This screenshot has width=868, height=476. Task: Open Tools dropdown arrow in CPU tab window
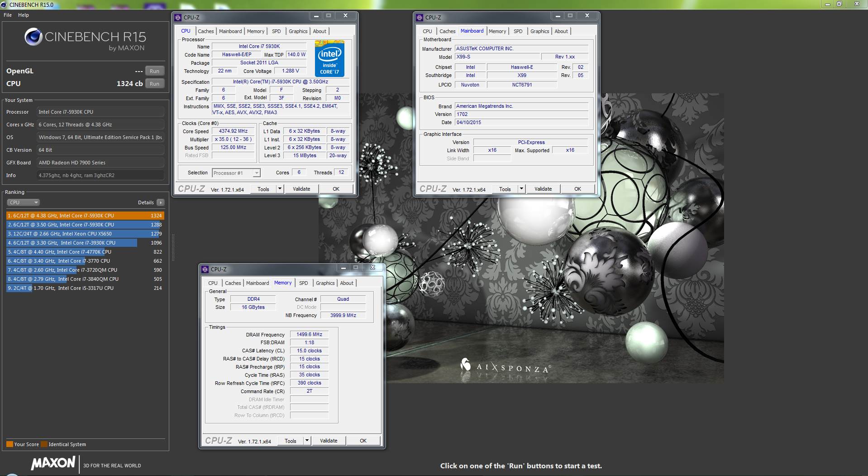(280, 189)
